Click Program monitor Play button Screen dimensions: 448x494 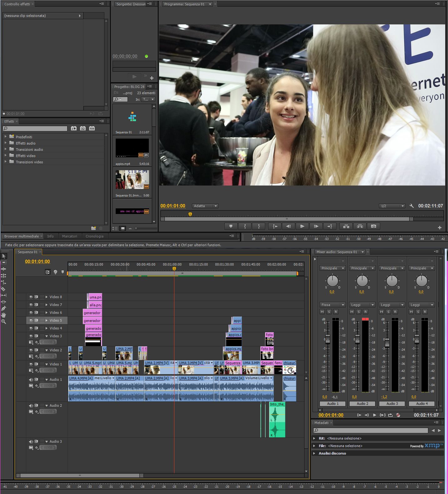coord(302,226)
